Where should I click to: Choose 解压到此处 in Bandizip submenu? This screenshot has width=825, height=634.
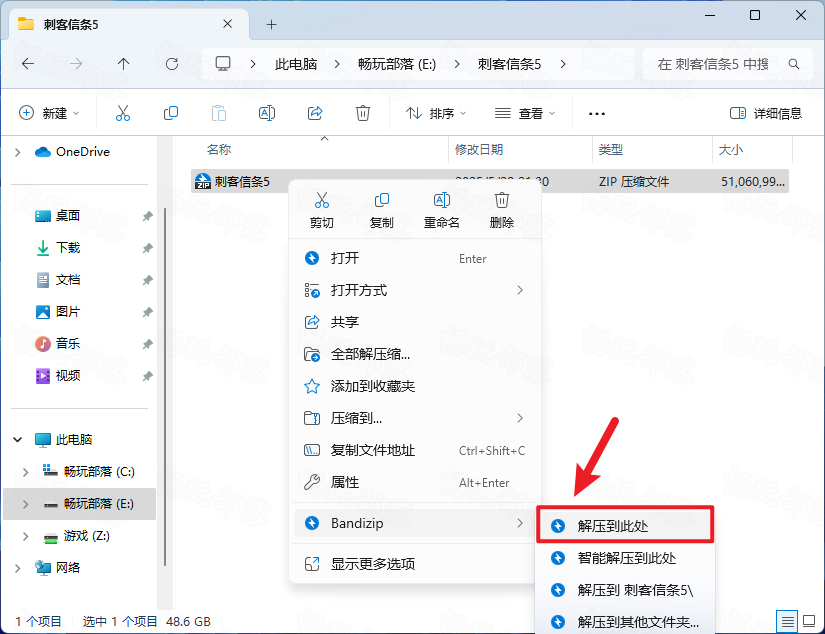pyautogui.click(x=625, y=525)
